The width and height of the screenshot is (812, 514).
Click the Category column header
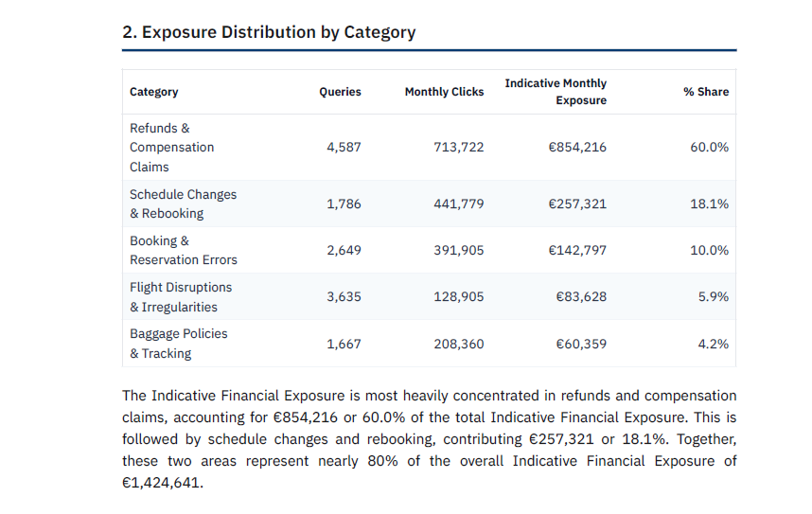point(153,92)
